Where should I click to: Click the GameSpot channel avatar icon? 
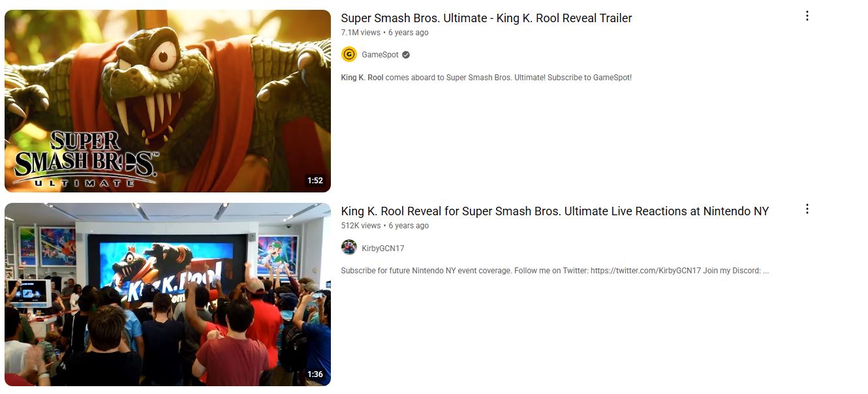(349, 55)
